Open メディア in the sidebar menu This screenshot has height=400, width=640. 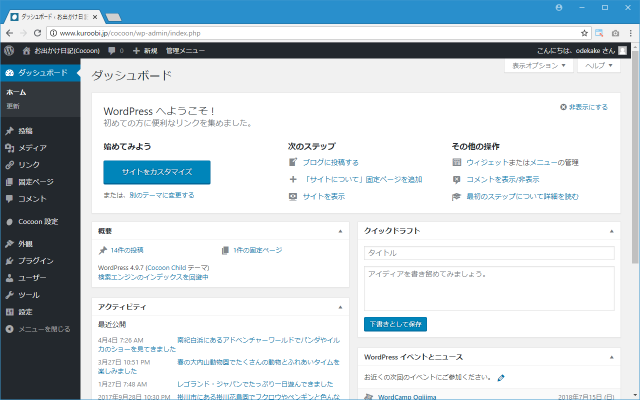[x=31, y=148]
